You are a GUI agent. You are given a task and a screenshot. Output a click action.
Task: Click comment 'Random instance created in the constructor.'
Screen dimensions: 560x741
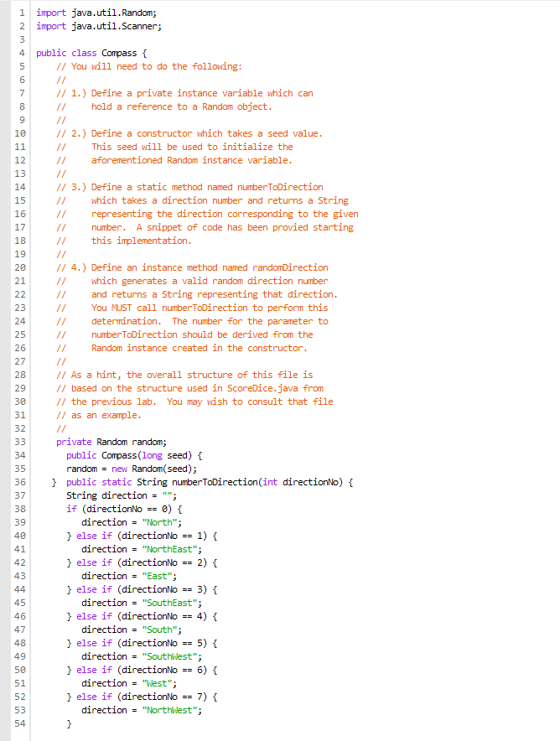[x=200, y=348]
